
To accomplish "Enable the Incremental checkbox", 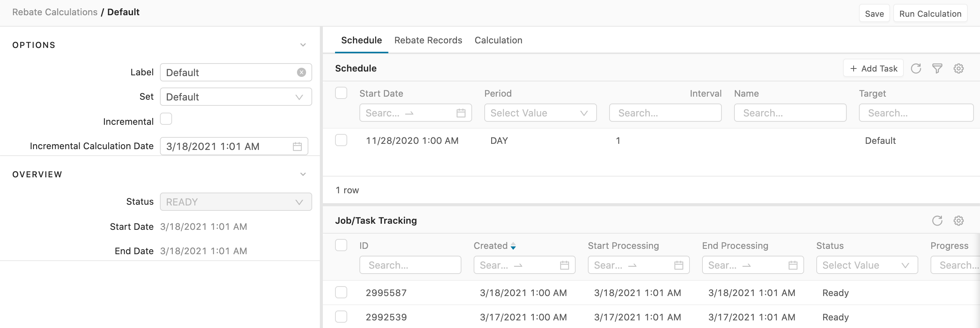I will coord(166,119).
